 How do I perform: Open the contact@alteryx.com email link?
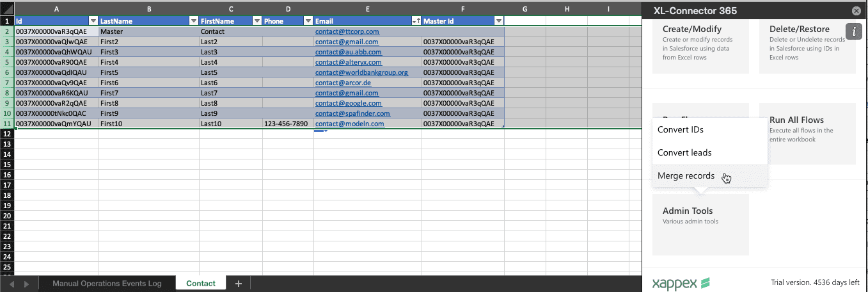tap(348, 62)
